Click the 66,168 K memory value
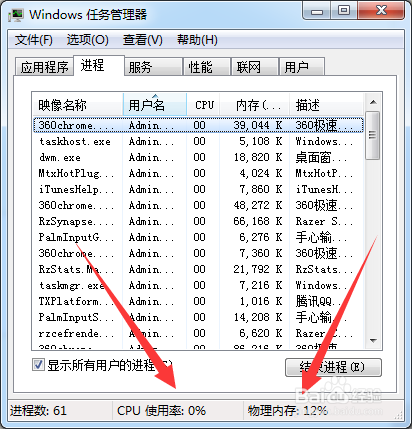Viewport: 412px width, 429px height. pos(258,221)
